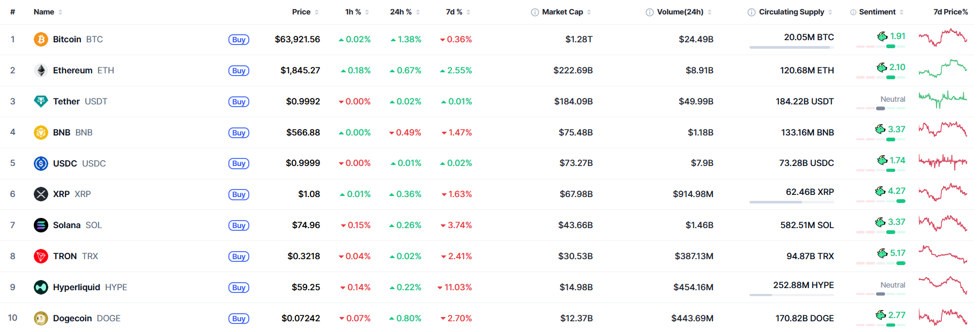980x332 pixels.
Task: Click the Hyperliquid logo icon
Action: pyautogui.click(x=41, y=287)
